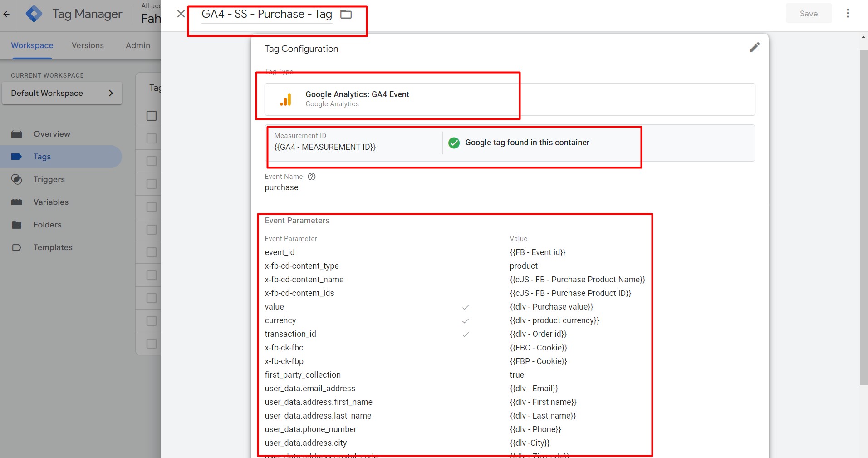Toggle the select-all checkbox in tags list
This screenshot has height=458, width=868.
(152, 116)
